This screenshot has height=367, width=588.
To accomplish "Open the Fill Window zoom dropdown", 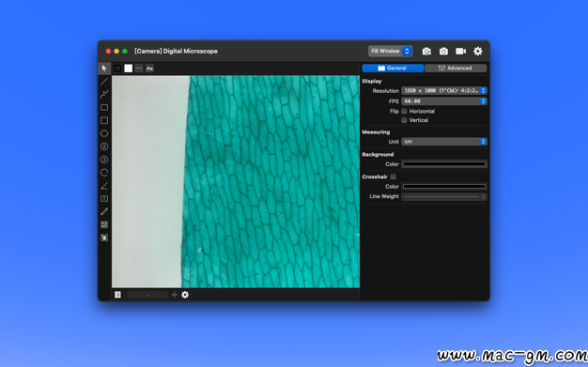I will pos(390,51).
